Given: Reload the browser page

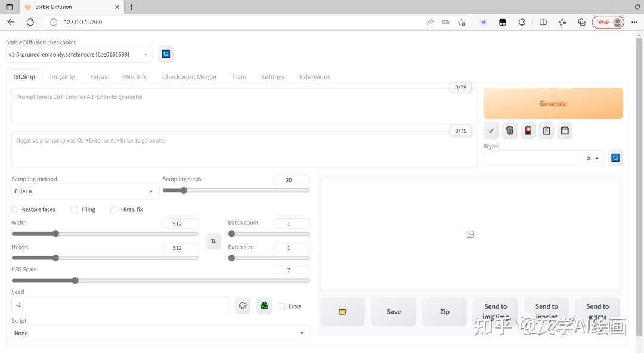Looking at the screenshot, I should coord(30,22).
